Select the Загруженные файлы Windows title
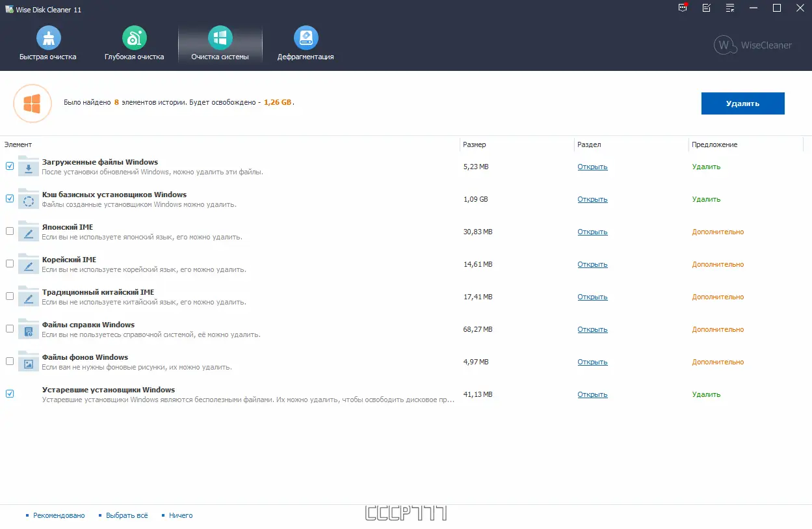The image size is (812, 529). click(100, 162)
